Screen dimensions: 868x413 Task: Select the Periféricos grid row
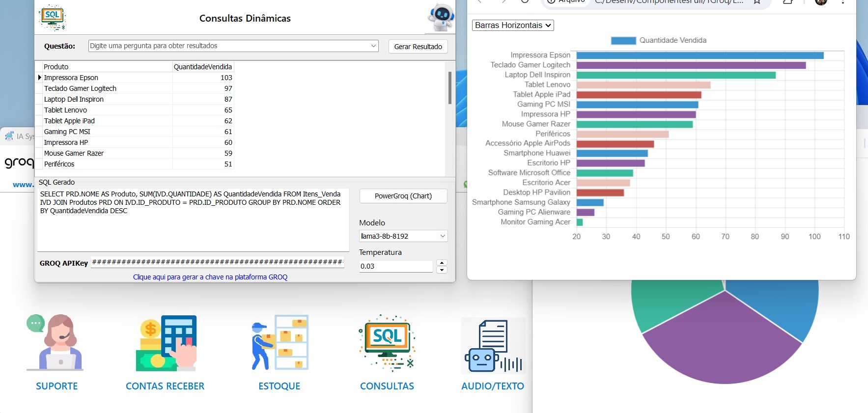point(136,164)
